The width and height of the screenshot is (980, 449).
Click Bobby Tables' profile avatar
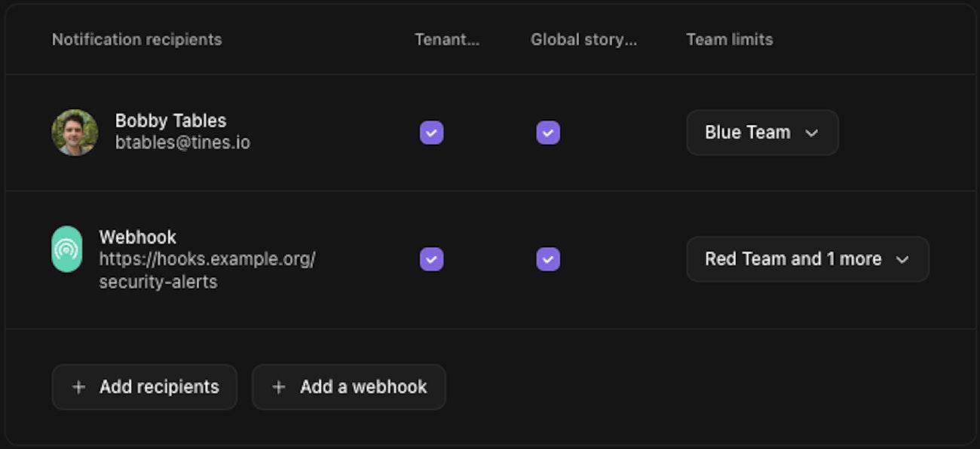click(x=75, y=133)
